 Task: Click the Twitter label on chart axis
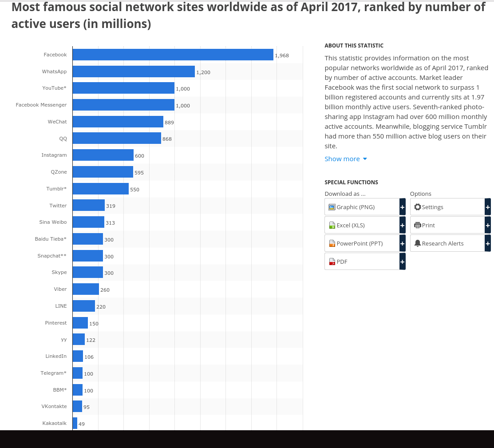click(58, 206)
